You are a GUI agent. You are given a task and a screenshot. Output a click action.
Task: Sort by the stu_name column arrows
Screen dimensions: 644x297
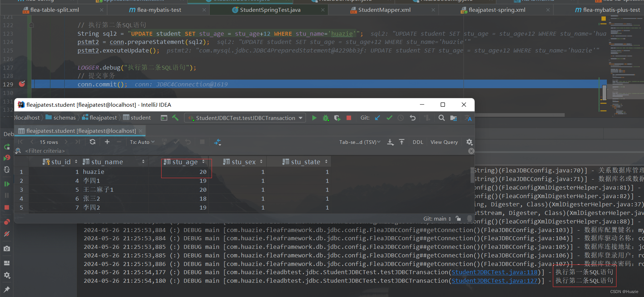(143, 162)
